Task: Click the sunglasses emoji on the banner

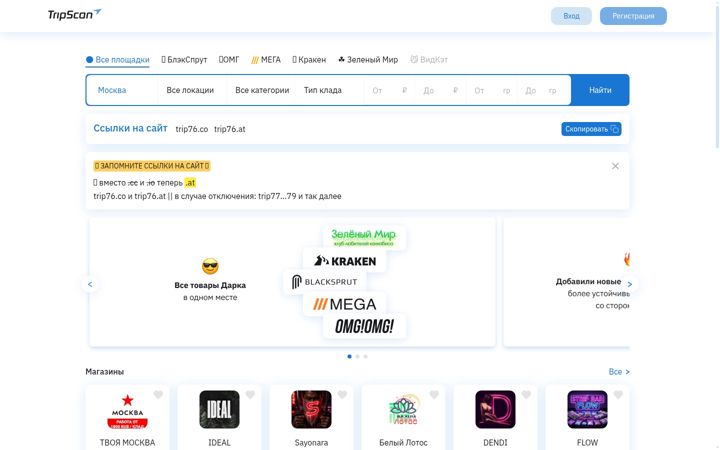Action: pyautogui.click(x=210, y=266)
